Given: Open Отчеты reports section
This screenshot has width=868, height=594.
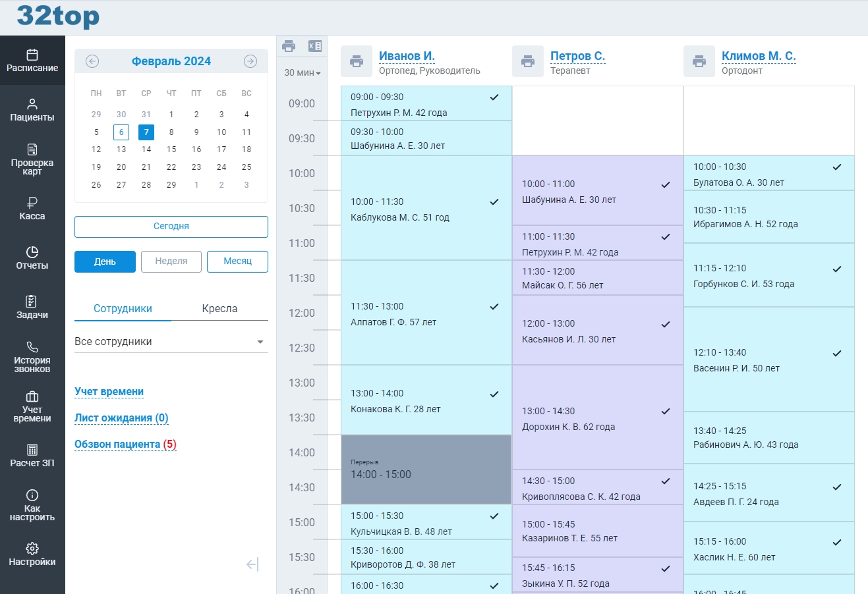Looking at the screenshot, I should tap(32, 257).
